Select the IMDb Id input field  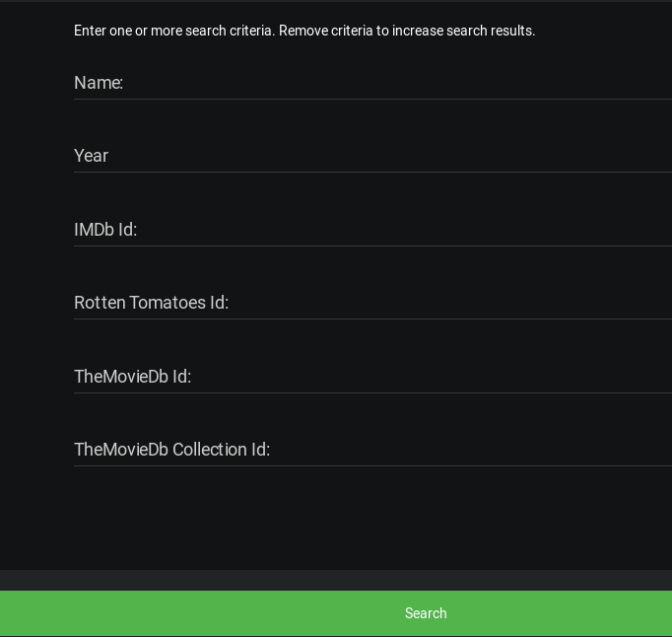(372, 230)
